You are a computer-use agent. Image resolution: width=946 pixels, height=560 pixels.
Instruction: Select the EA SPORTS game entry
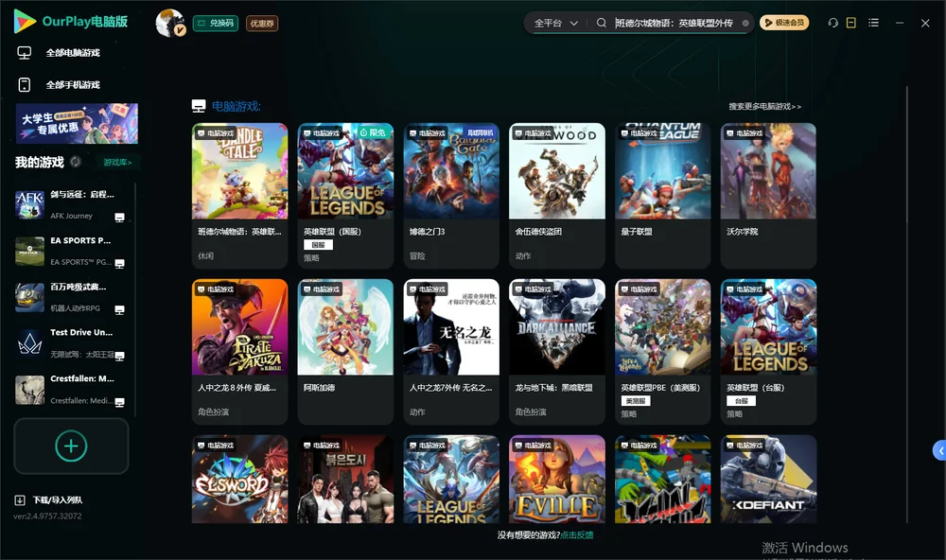pyautogui.click(x=70, y=251)
